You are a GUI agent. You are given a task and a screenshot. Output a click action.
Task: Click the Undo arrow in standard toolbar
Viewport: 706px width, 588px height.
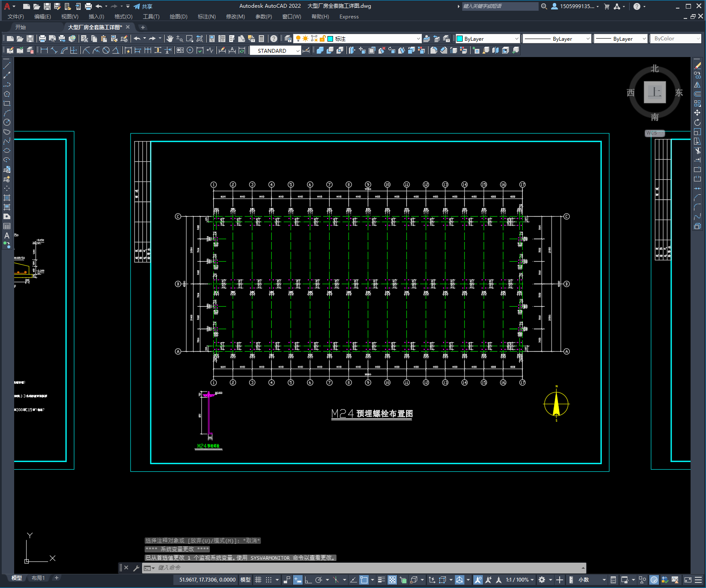(x=137, y=39)
